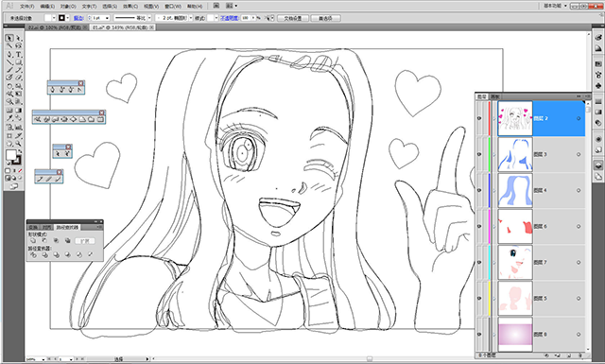Click Minus Back pathfinder icon
The width and height of the screenshot is (605, 364).
pos(91,254)
